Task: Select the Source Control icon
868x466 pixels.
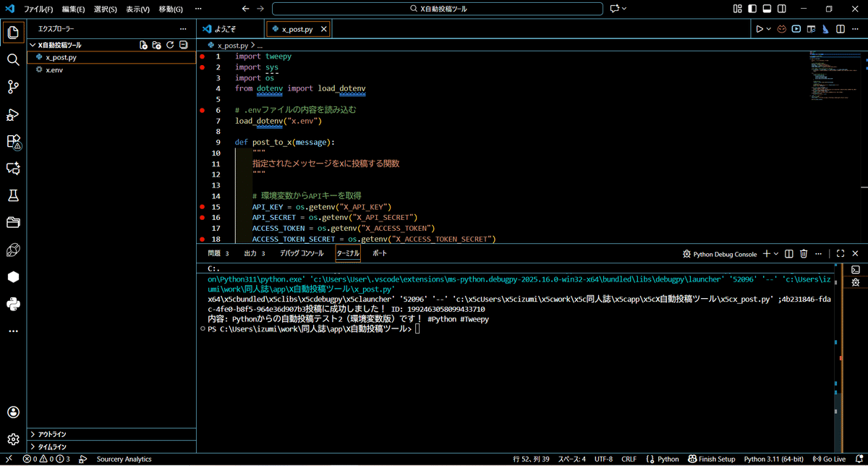Action: [12, 87]
